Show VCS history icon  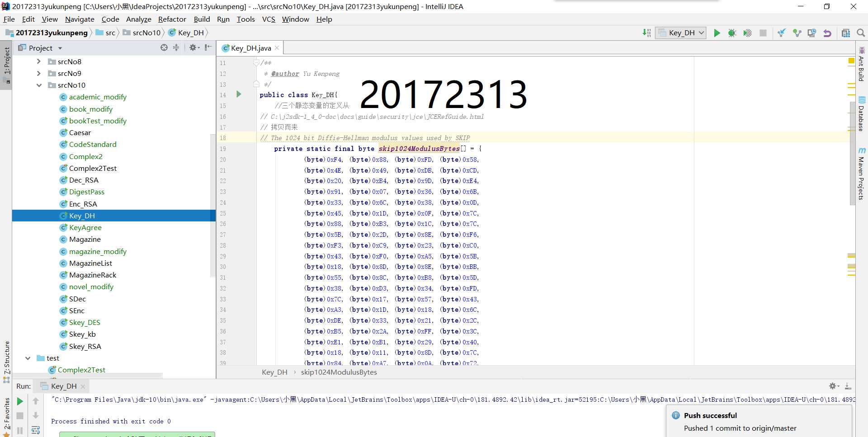(812, 33)
